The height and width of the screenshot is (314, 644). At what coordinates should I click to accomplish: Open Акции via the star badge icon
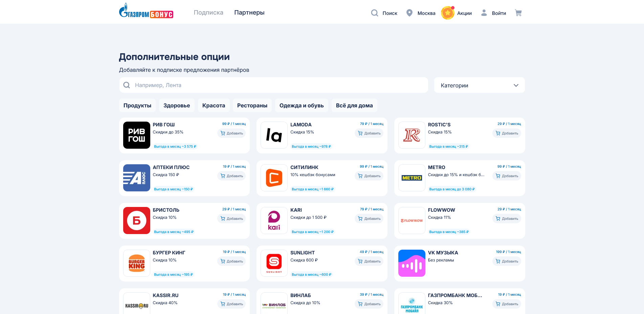447,13
